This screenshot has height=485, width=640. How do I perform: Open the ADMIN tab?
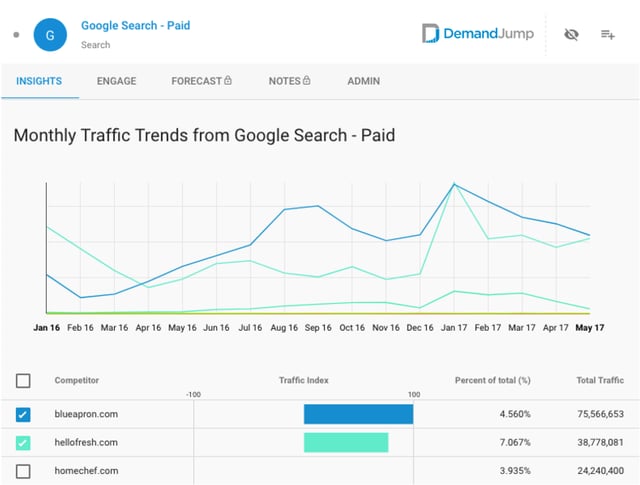tap(364, 81)
